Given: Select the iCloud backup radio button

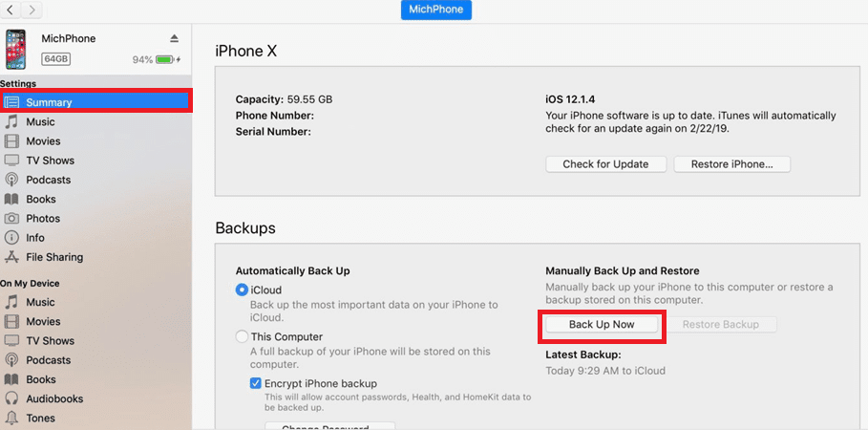Looking at the screenshot, I should point(242,290).
